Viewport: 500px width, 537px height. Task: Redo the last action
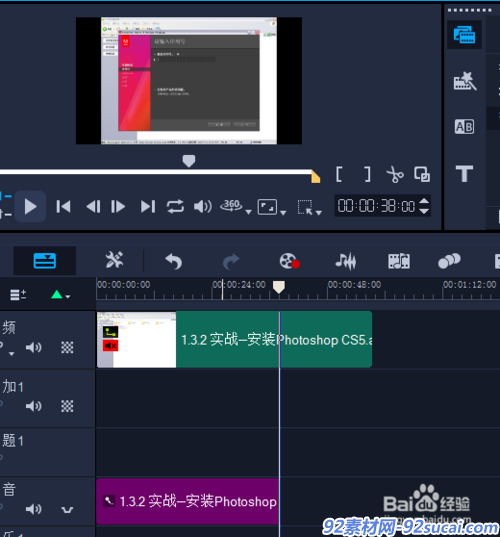[x=231, y=262]
